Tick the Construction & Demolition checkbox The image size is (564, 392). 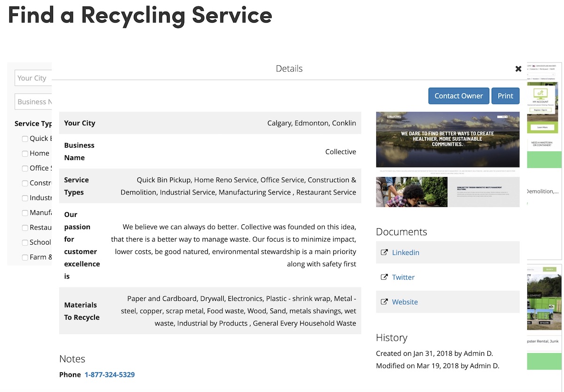pyautogui.click(x=25, y=183)
